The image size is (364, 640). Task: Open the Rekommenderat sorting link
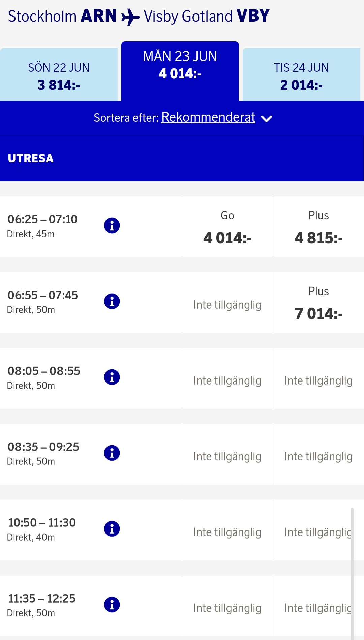tap(208, 117)
